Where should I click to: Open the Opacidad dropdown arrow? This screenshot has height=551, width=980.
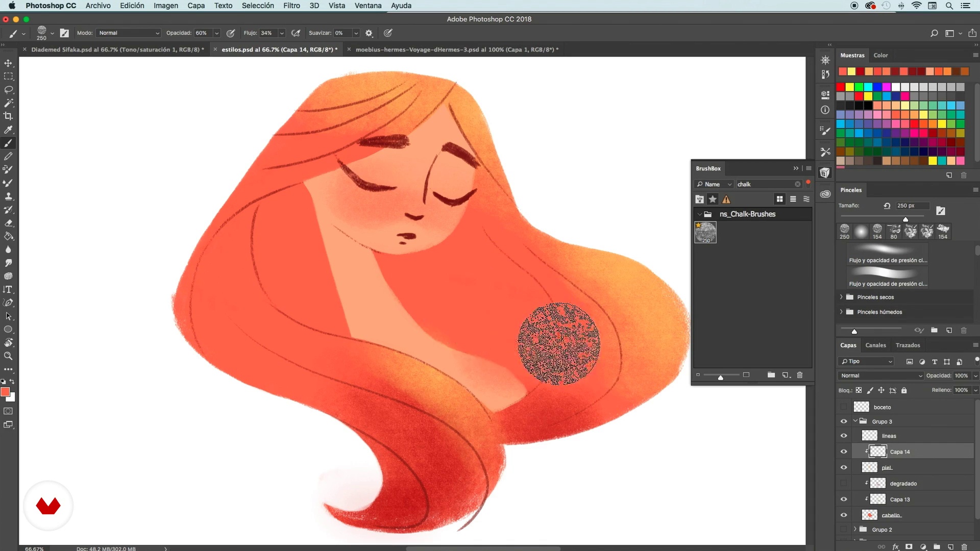(x=216, y=33)
